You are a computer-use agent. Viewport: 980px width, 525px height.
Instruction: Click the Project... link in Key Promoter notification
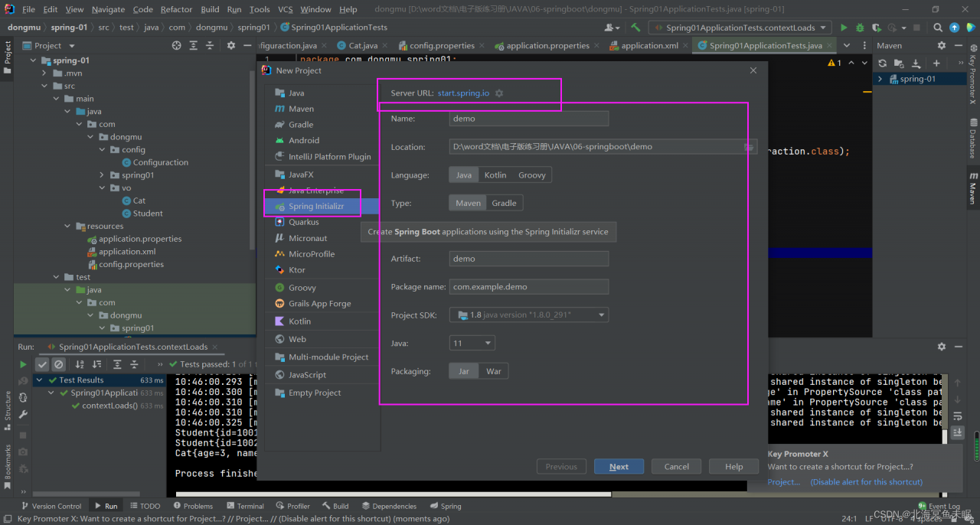[x=784, y=482]
